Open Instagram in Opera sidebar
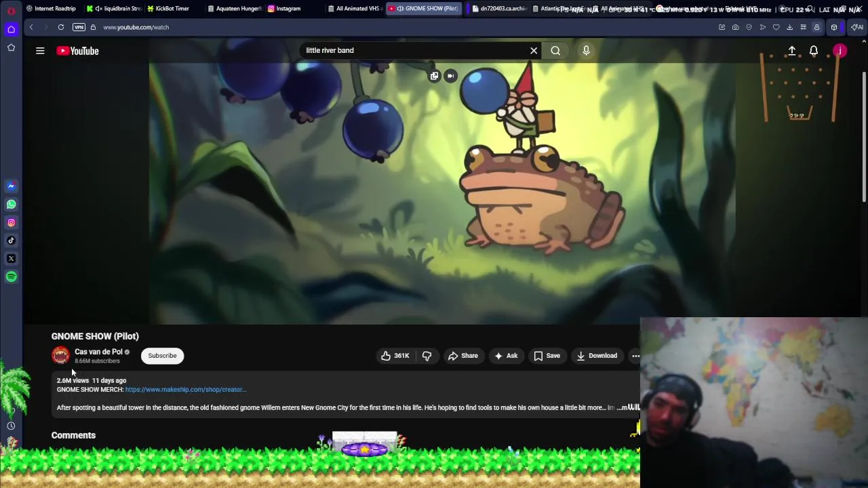This screenshot has height=488, width=868. 11,222
